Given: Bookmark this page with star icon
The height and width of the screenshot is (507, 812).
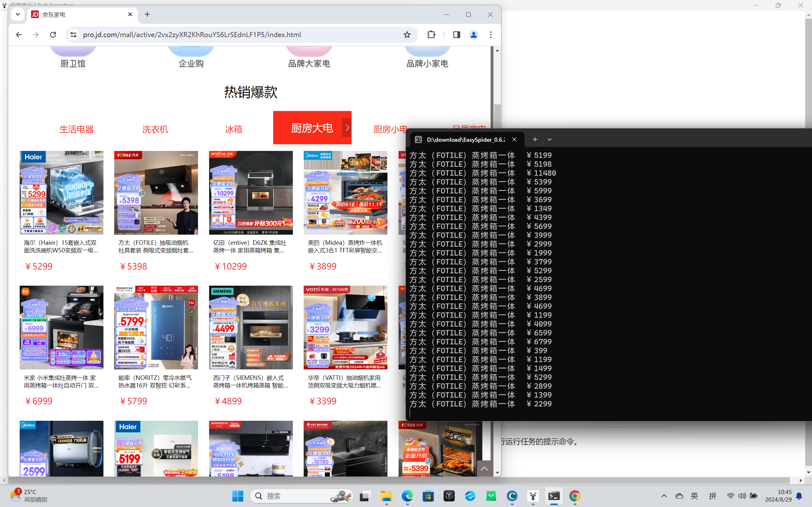Looking at the screenshot, I should (407, 35).
